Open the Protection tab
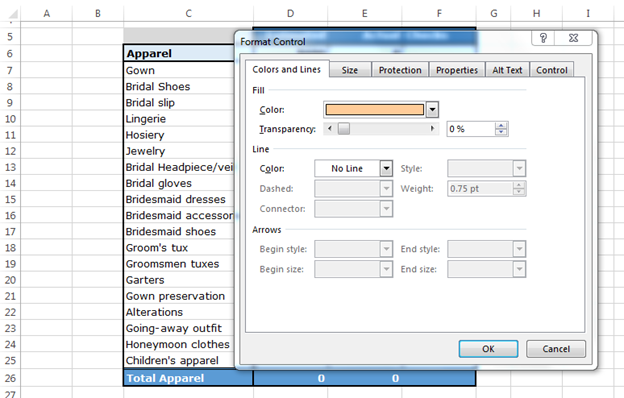The width and height of the screenshot is (624, 398). (x=400, y=70)
